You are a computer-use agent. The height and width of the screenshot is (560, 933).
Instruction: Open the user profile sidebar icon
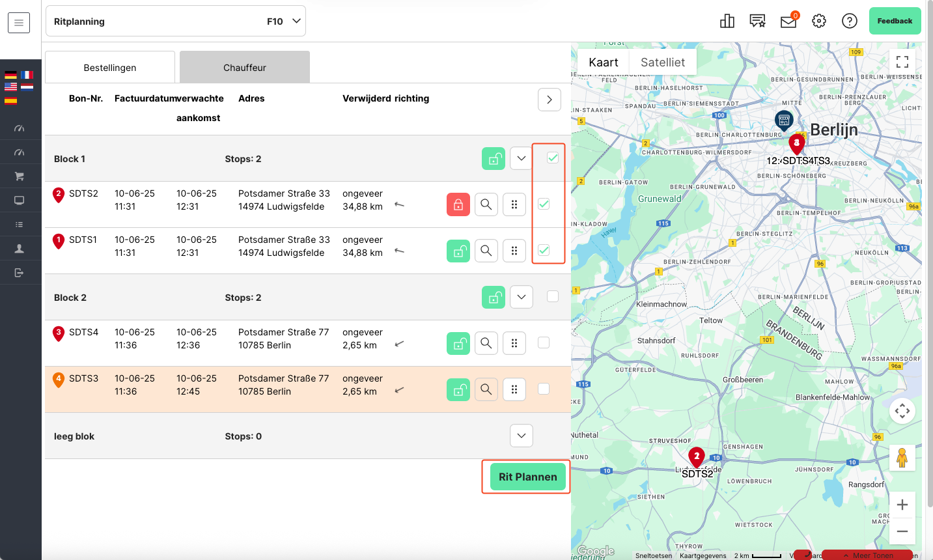point(19,248)
